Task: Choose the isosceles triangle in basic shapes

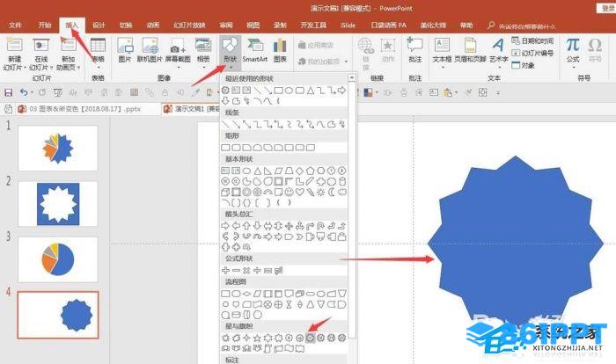Action: [257, 171]
